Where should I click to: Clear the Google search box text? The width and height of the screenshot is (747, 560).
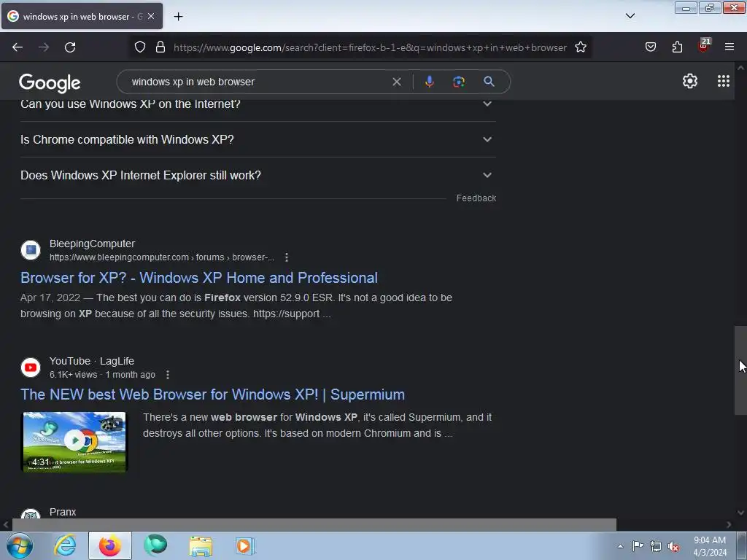[396, 82]
